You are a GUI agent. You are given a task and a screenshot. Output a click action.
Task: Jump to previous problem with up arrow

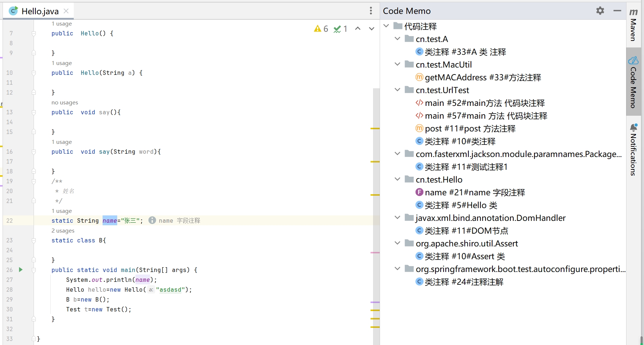[358, 28]
